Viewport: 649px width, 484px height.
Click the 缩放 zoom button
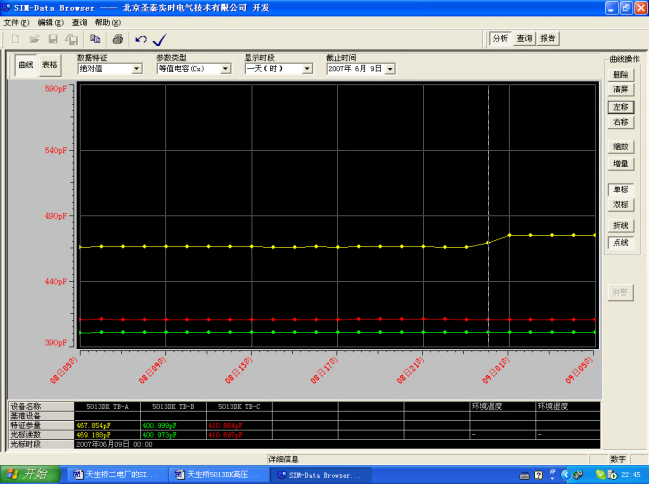click(620, 147)
